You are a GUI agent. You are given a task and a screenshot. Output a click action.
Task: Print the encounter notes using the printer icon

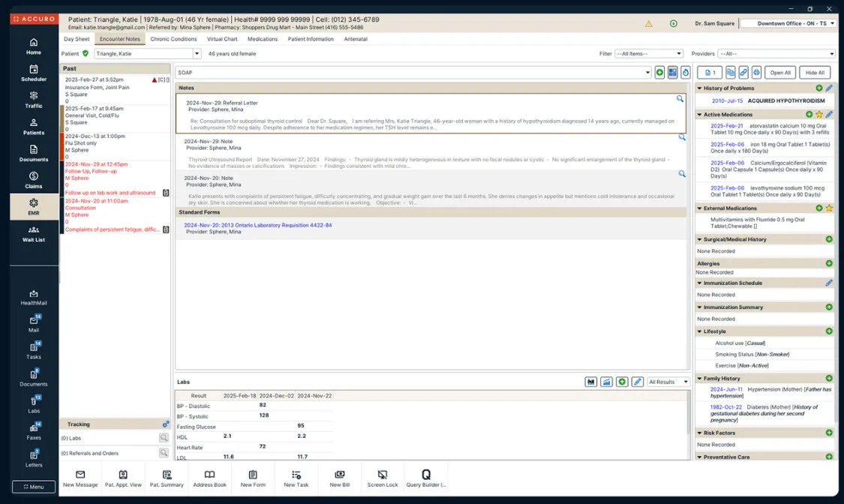pos(755,71)
